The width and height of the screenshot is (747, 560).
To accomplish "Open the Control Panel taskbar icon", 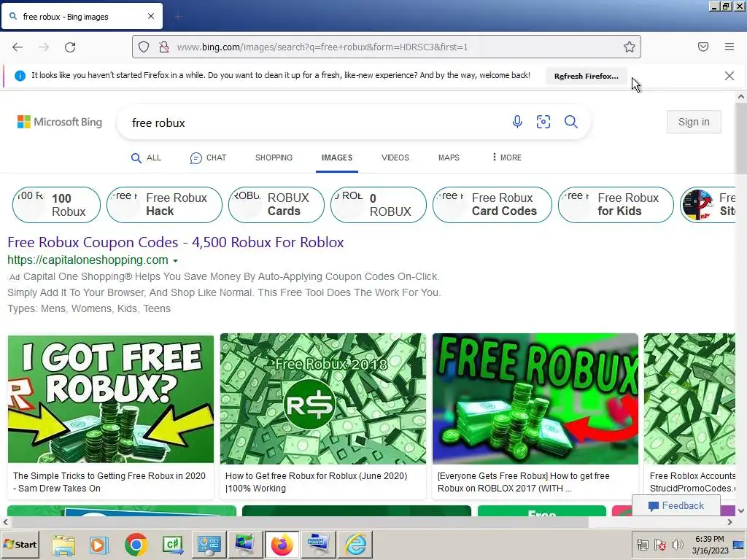I will coord(209,545).
